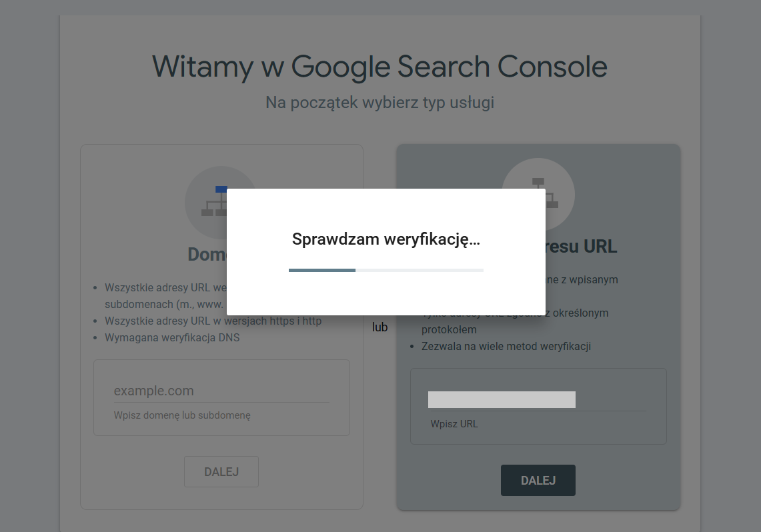This screenshot has height=532, width=761.
Task: Click the dark DALEJ button in URL card
Action: (538, 480)
